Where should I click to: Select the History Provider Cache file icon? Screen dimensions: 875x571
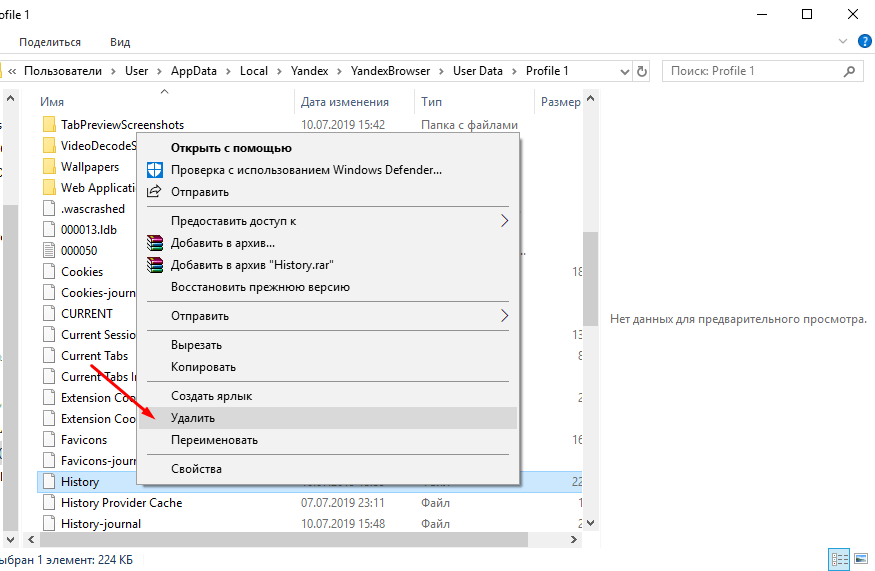(49, 503)
